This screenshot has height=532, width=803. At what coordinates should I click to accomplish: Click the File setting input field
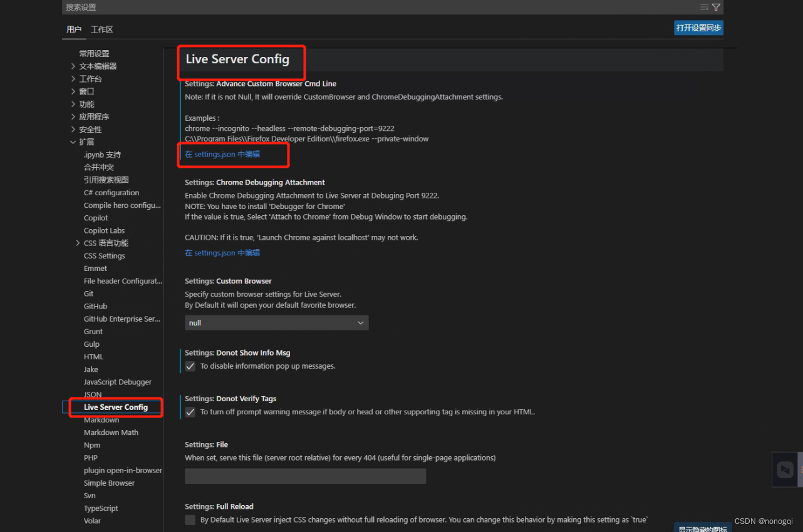click(x=305, y=476)
